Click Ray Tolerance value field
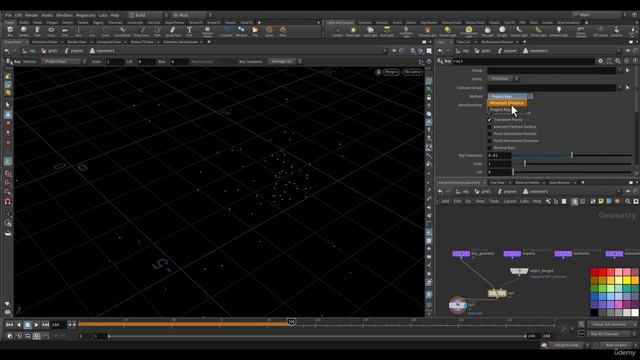This screenshot has height=360, width=640. tap(499, 155)
